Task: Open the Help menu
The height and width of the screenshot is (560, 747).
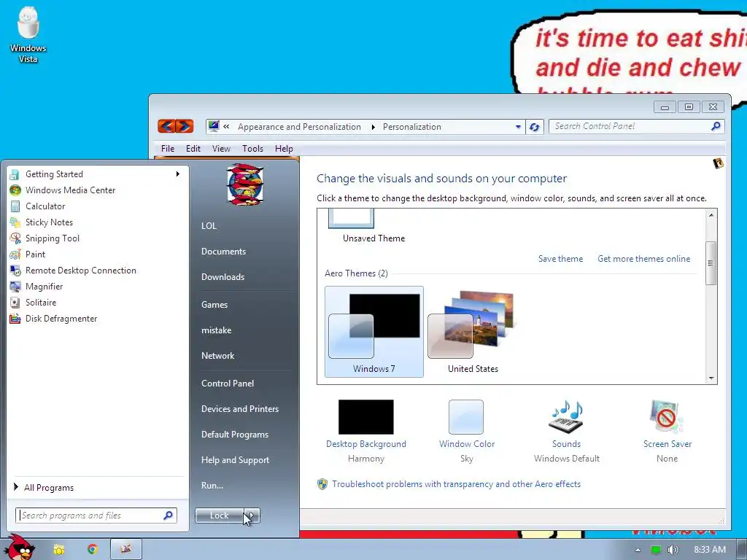Action: [x=284, y=149]
